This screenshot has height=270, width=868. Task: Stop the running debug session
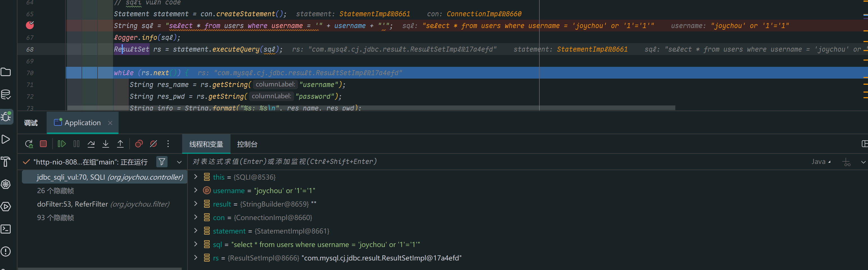[43, 144]
